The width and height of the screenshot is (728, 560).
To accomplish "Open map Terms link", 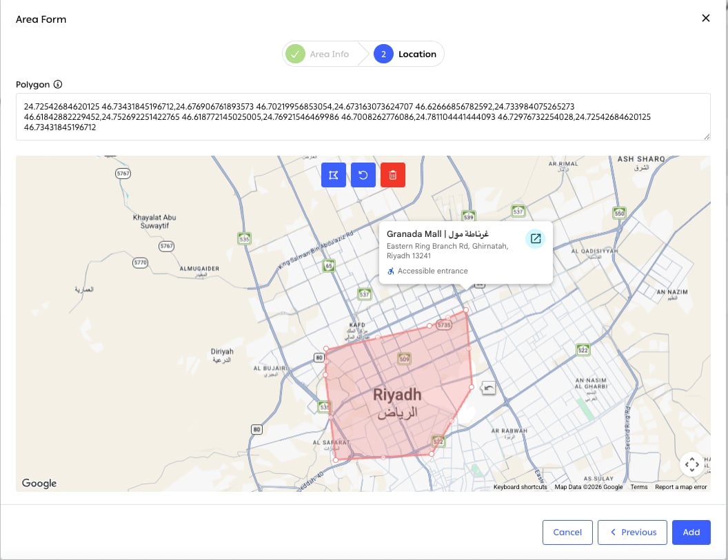I will [x=639, y=487].
